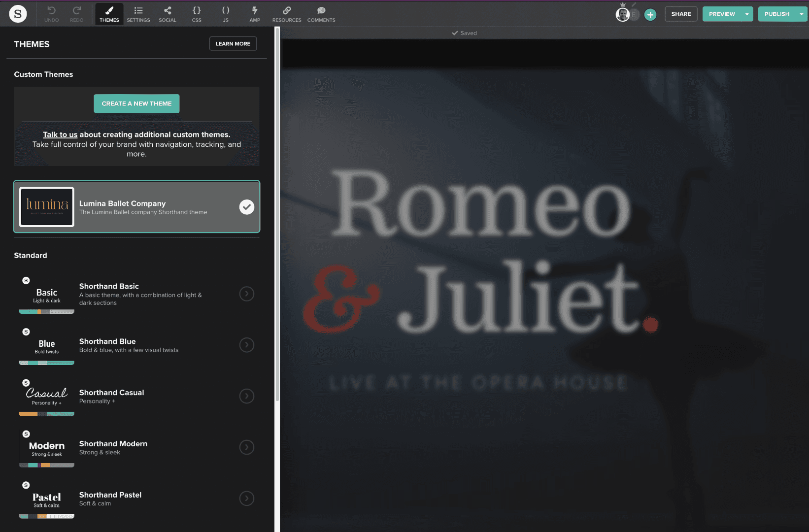This screenshot has height=532, width=809.
Task: Click the Shorthand S logo icon
Action: (x=18, y=14)
